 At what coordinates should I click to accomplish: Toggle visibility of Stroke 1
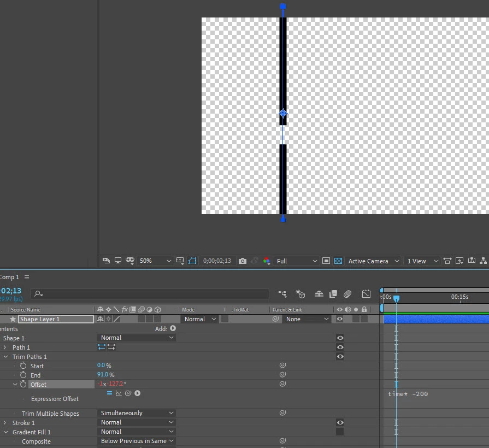pos(340,423)
